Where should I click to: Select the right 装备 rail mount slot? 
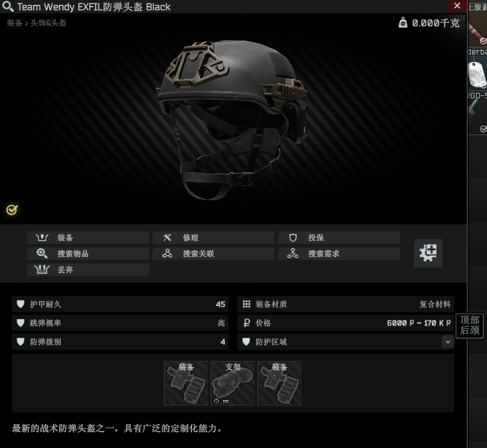279,383
